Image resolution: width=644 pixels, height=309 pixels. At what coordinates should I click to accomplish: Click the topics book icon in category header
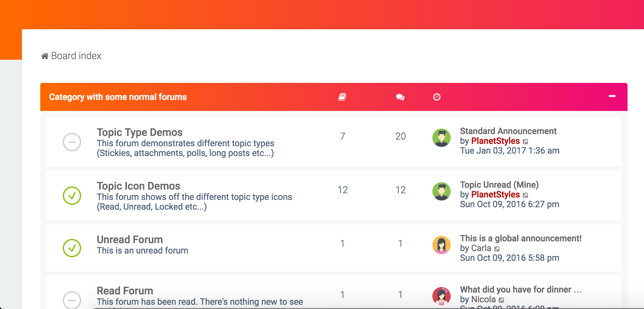pyautogui.click(x=342, y=97)
